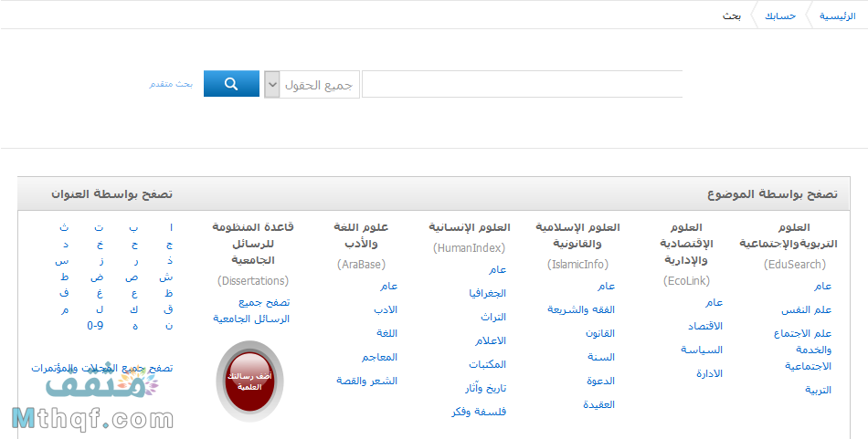868x439 pixels.
Task: Browse titles starting with letter ه
Action: tap(135, 326)
